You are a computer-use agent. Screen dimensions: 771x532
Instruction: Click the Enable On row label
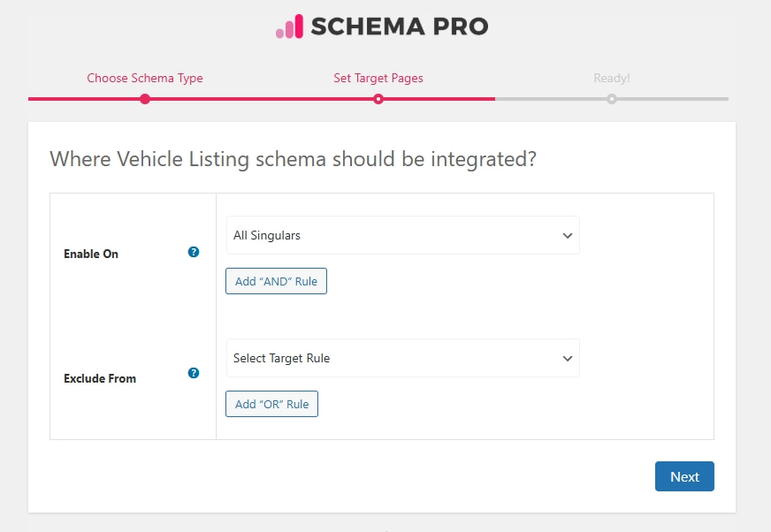pyautogui.click(x=91, y=254)
